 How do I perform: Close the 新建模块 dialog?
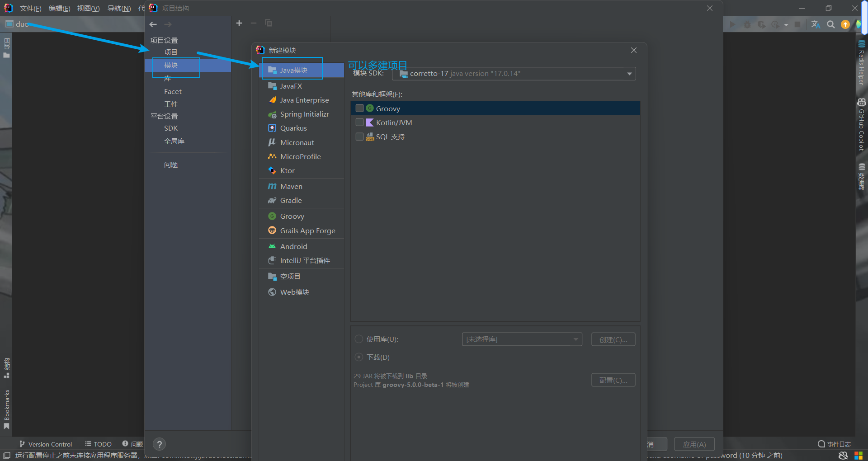pyautogui.click(x=634, y=50)
